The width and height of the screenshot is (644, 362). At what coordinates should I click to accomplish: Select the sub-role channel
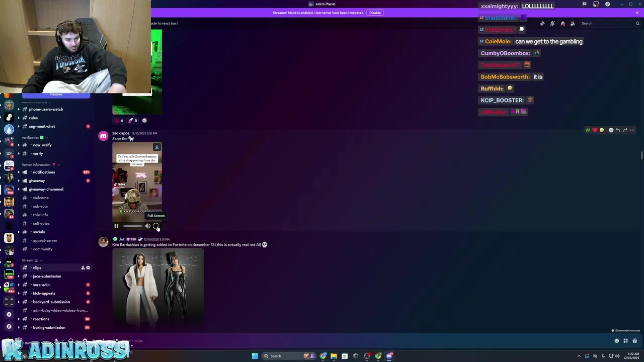point(40,206)
